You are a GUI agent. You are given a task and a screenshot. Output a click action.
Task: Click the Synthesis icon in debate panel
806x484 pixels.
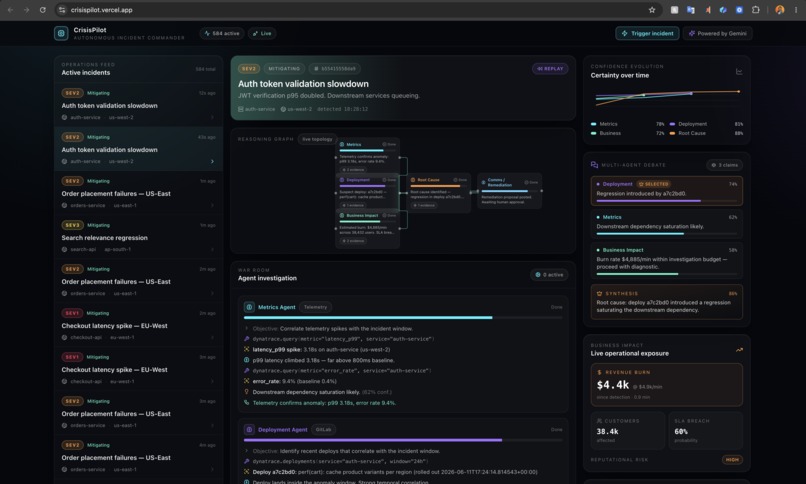[599, 293]
